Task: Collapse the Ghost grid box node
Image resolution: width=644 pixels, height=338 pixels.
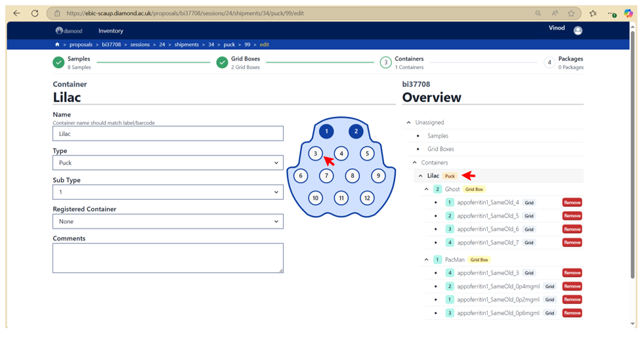Action: pyautogui.click(x=426, y=189)
